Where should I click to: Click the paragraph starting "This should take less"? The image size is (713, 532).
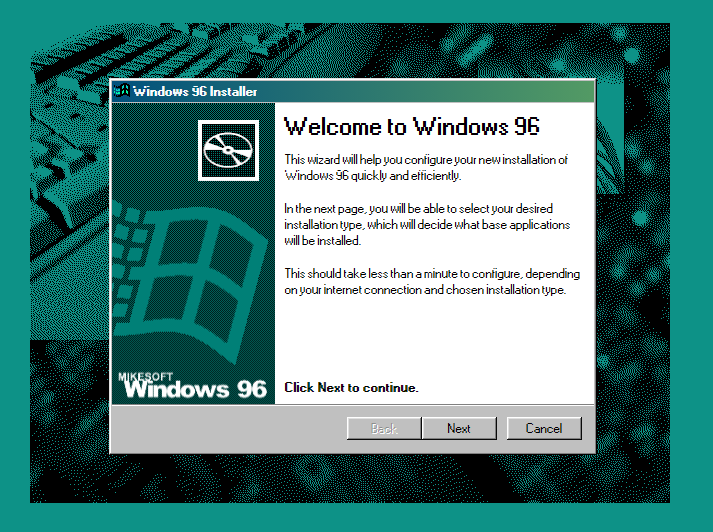click(432, 281)
